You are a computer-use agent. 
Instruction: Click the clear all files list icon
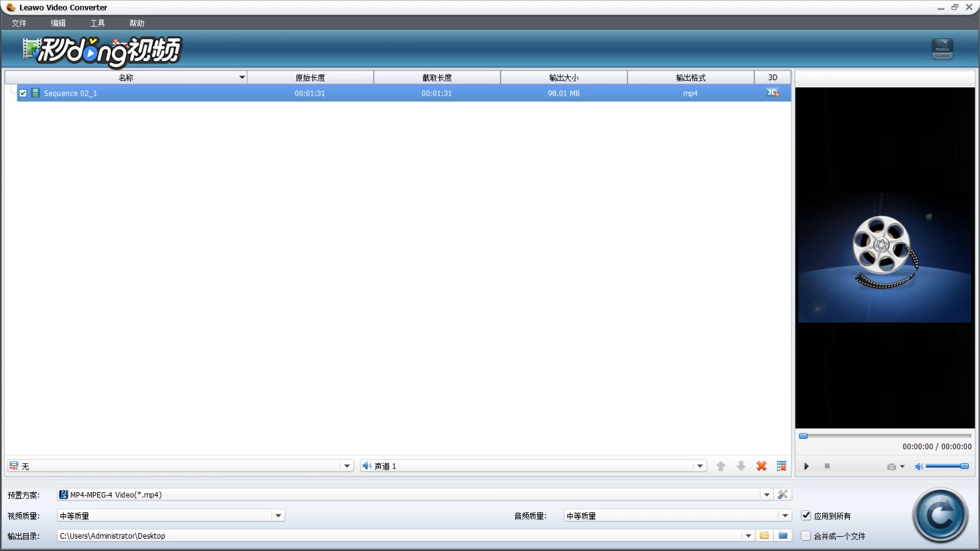(781, 466)
